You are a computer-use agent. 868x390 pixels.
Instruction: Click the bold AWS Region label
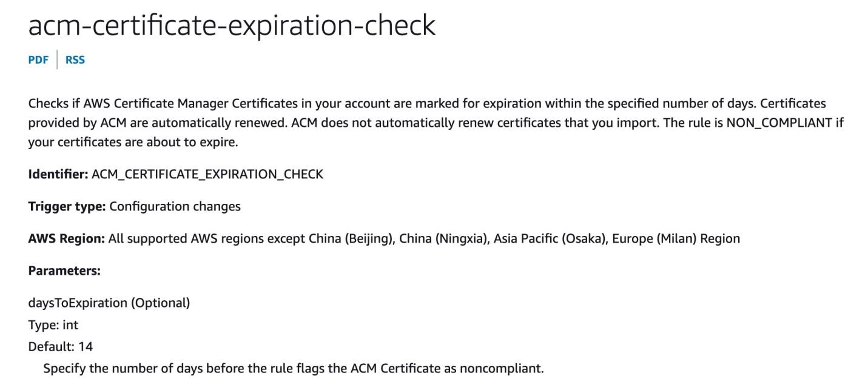click(x=67, y=238)
